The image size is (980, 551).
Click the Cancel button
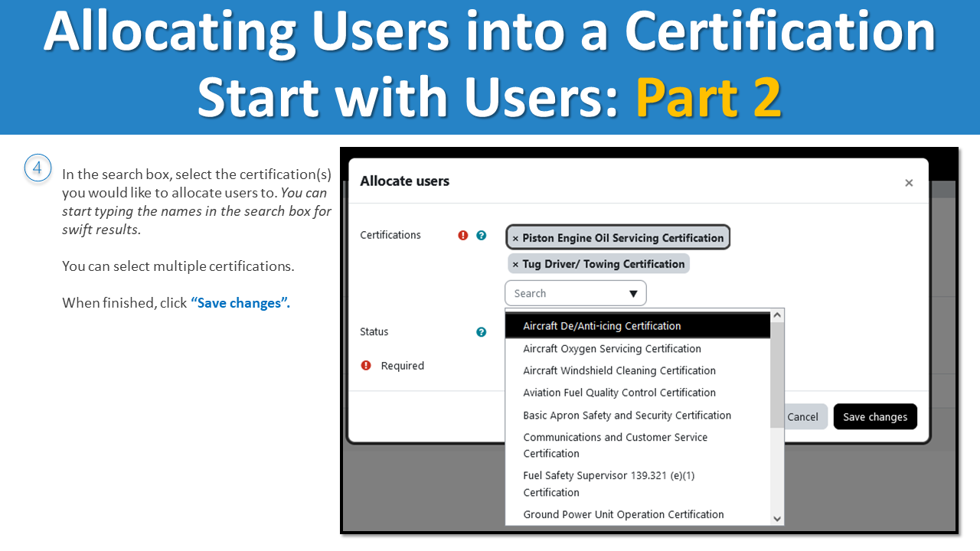pos(802,417)
